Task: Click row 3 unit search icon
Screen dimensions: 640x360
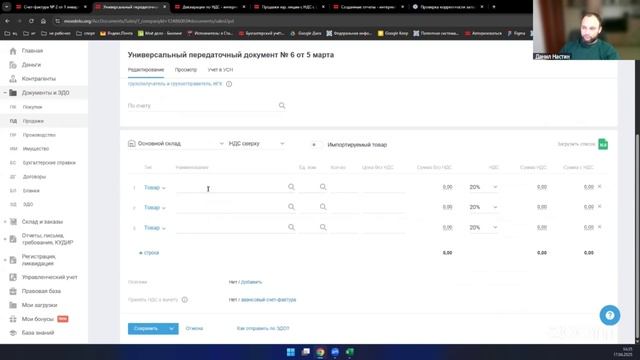Action: tap(323, 227)
